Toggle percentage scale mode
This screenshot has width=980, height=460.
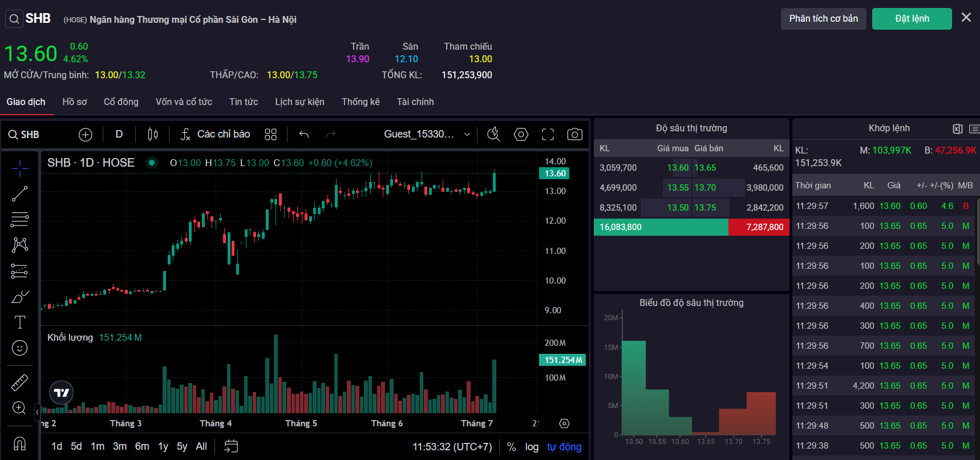(512, 447)
